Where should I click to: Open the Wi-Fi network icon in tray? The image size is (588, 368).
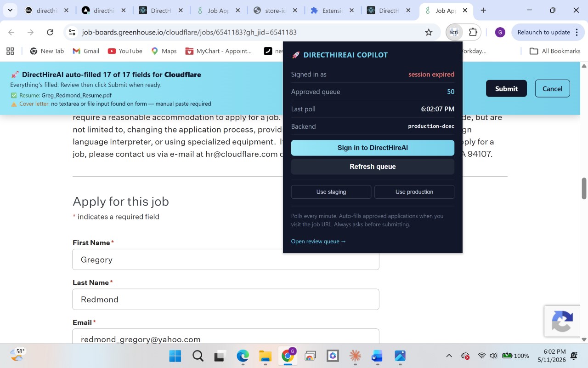click(481, 356)
